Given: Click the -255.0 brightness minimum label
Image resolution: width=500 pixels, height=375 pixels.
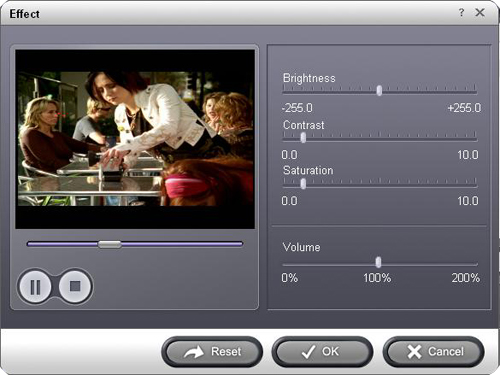Looking at the screenshot, I should pyautogui.click(x=297, y=108).
